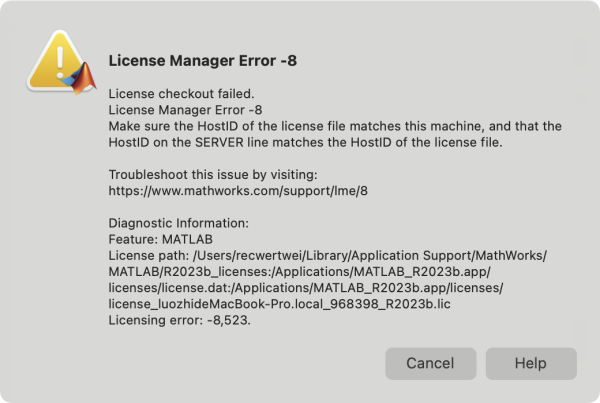Screen dimensions: 600x403
Task: Click the license_luozhideMacBook-Pro .lic file name line
Action: 280,304
